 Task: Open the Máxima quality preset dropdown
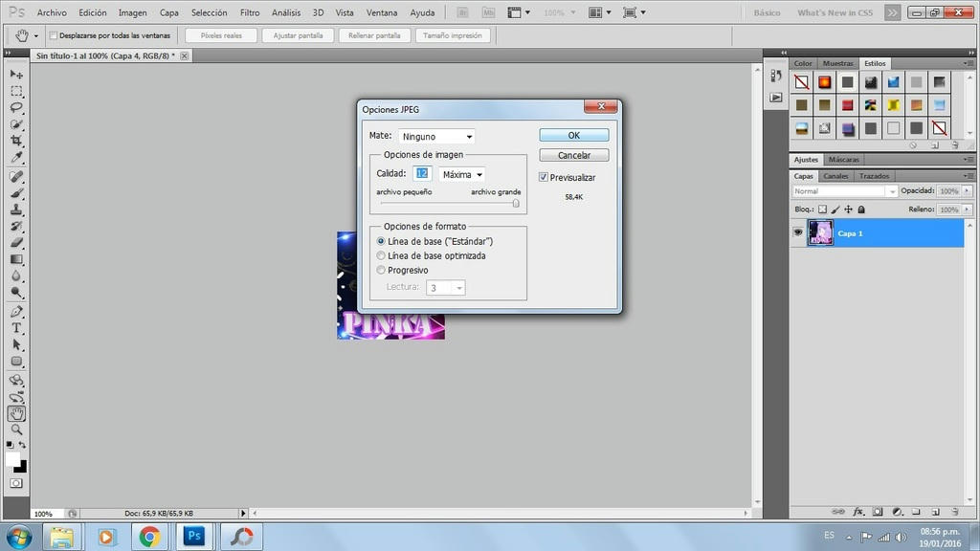[x=462, y=174]
